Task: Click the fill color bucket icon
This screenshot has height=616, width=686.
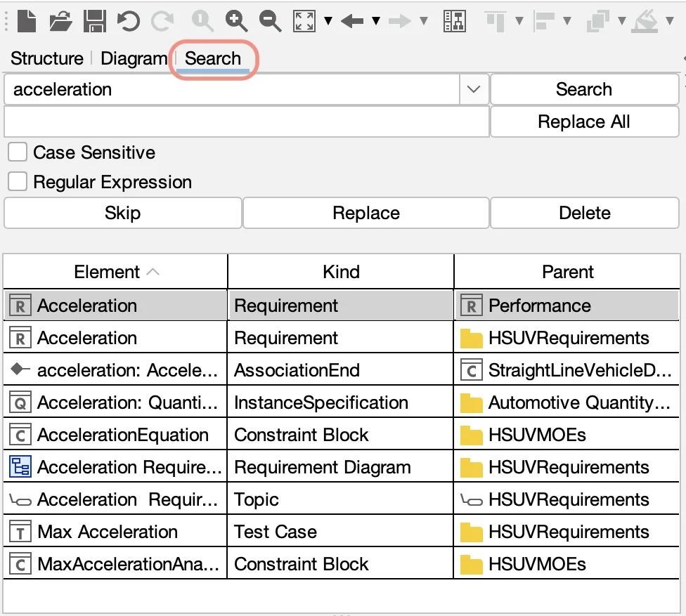Action: click(646, 21)
